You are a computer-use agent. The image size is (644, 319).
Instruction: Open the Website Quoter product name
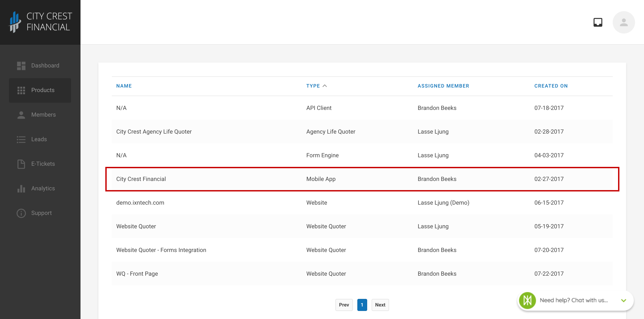click(x=136, y=226)
